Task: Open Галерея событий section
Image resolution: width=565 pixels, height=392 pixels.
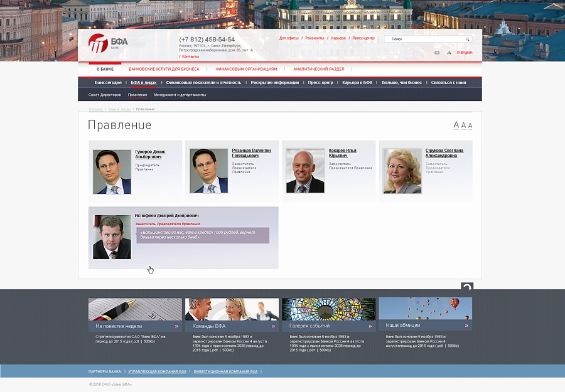Action: (309, 326)
